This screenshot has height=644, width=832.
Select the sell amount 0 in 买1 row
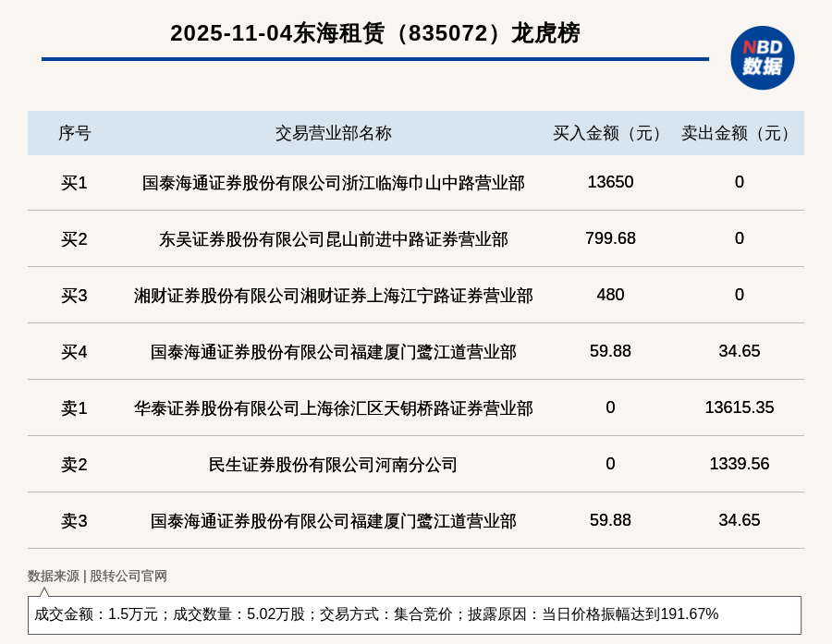tap(740, 182)
